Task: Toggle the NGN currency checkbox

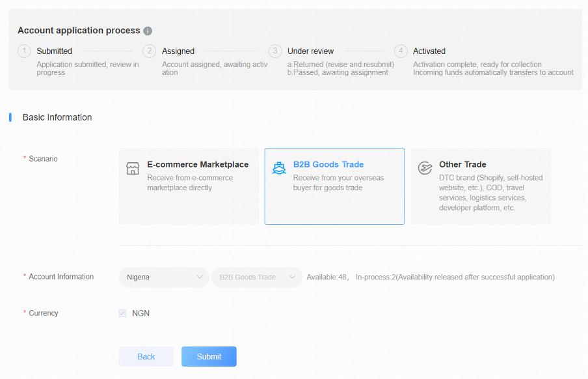Action: [x=122, y=313]
